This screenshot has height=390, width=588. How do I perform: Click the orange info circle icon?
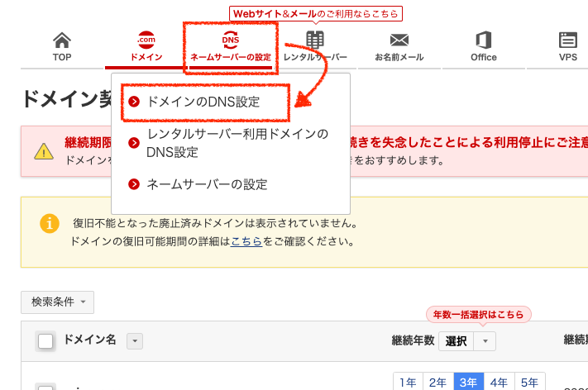tap(50, 223)
